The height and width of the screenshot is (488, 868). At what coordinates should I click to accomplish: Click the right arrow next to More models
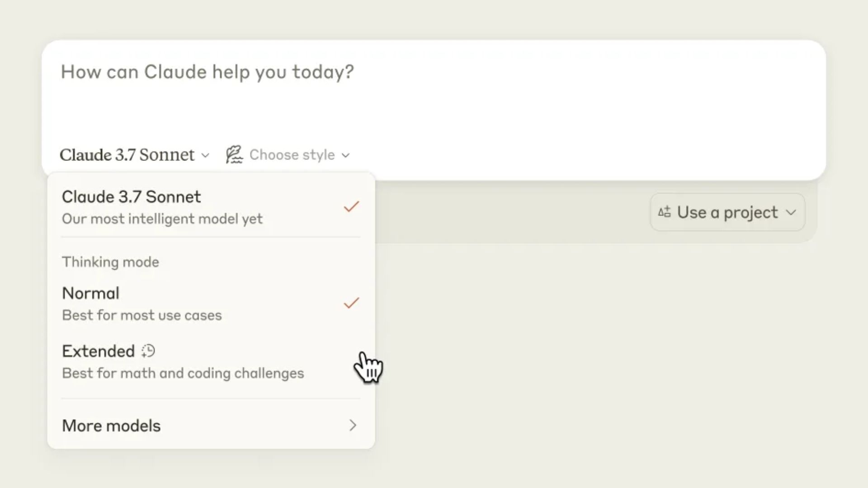353,425
